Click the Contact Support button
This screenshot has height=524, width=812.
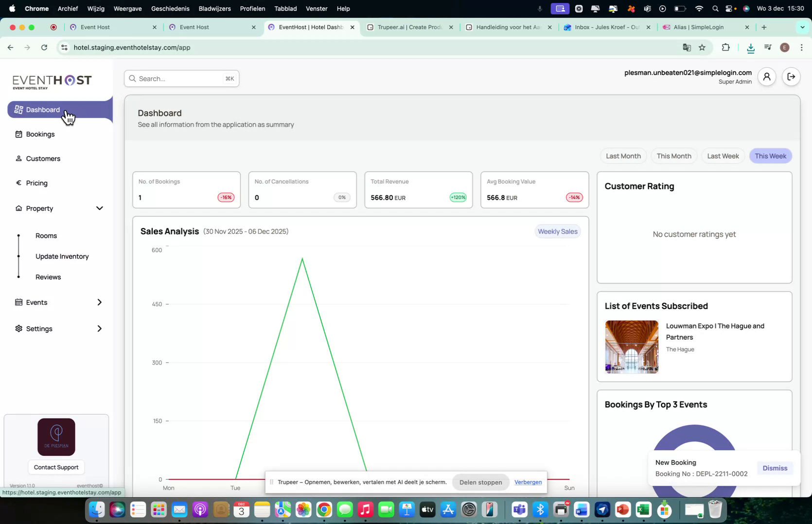pyautogui.click(x=56, y=467)
